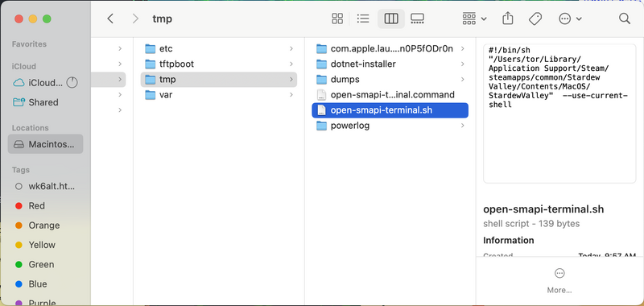Click the Share toolbar icon
This screenshot has width=644, height=306.
tap(508, 19)
